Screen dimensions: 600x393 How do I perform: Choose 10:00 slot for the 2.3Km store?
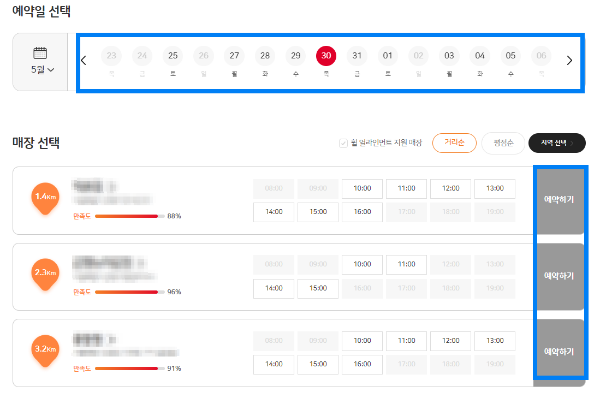[x=362, y=265]
